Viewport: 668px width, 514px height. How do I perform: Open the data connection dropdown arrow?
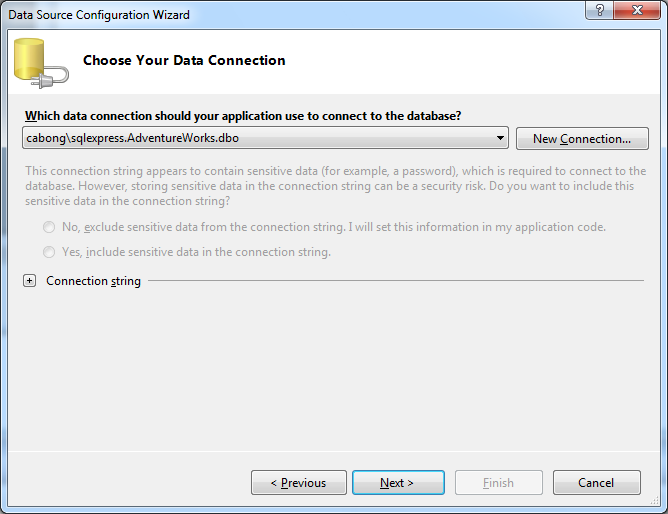click(x=500, y=138)
